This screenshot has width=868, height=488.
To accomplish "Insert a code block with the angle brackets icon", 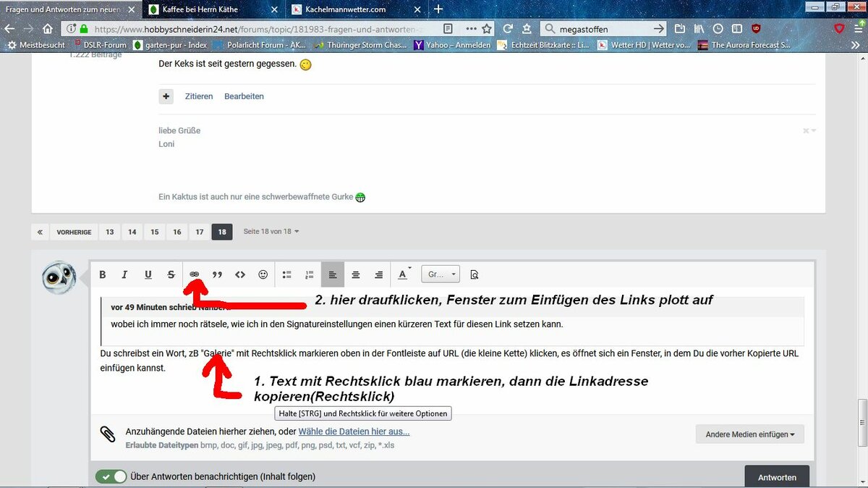I will [240, 274].
